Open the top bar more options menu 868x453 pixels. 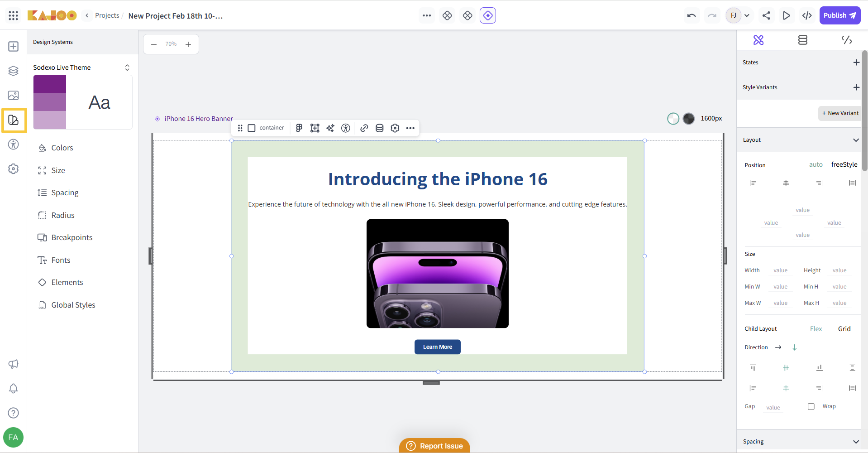point(427,15)
